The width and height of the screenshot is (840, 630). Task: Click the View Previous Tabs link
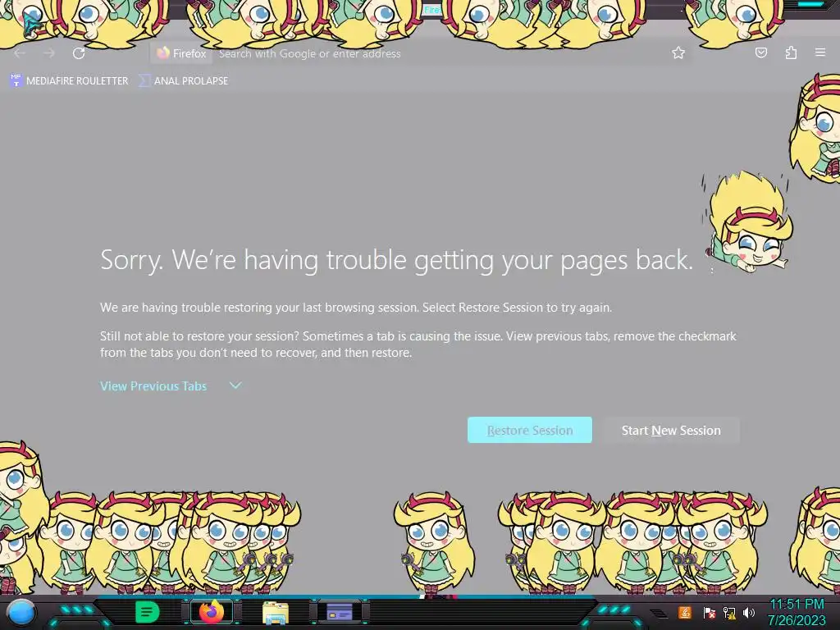click(x=153, y=386)
